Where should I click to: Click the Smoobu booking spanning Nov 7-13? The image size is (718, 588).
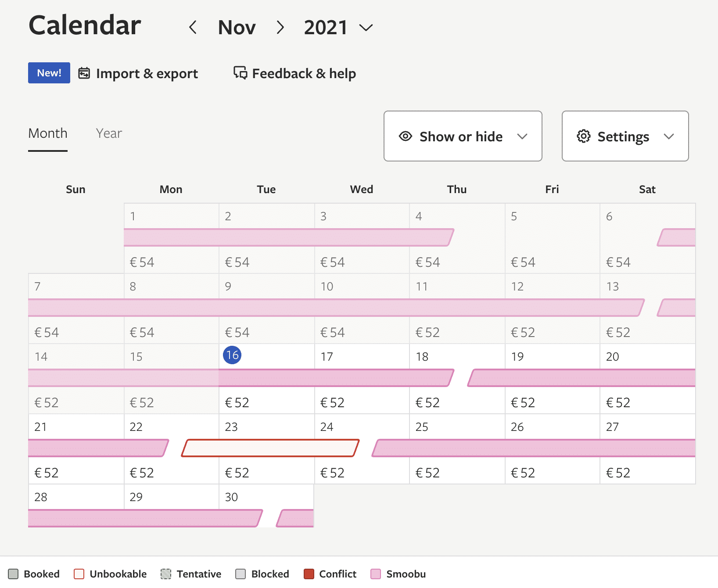(336, 308)
